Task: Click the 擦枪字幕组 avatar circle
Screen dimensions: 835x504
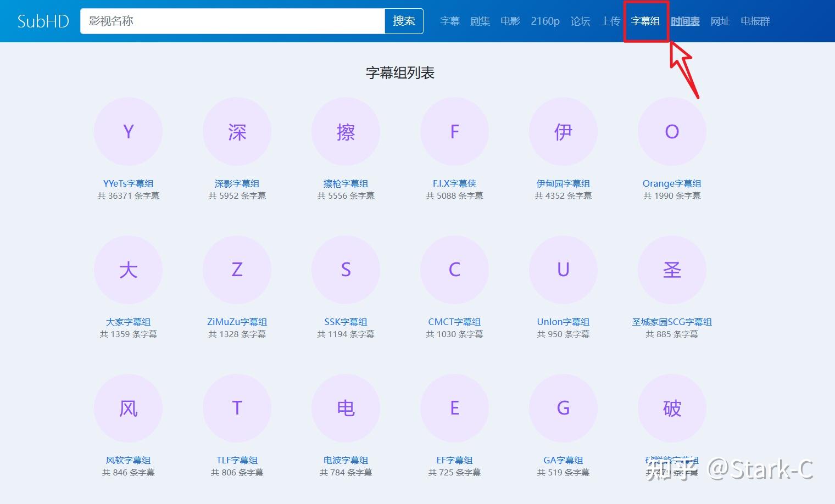Action: (x=346, y=131)
